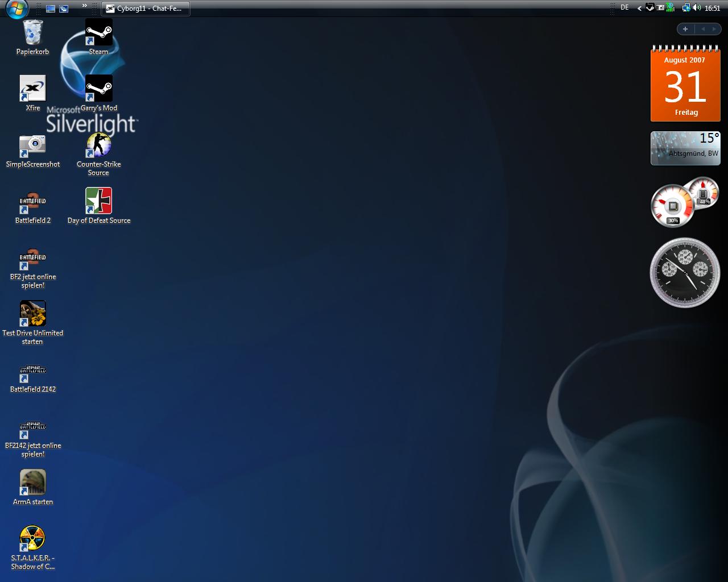This screenshot has width=728, height=582.
Task: Click the analog clock gadget
Action: pos(685,272)
